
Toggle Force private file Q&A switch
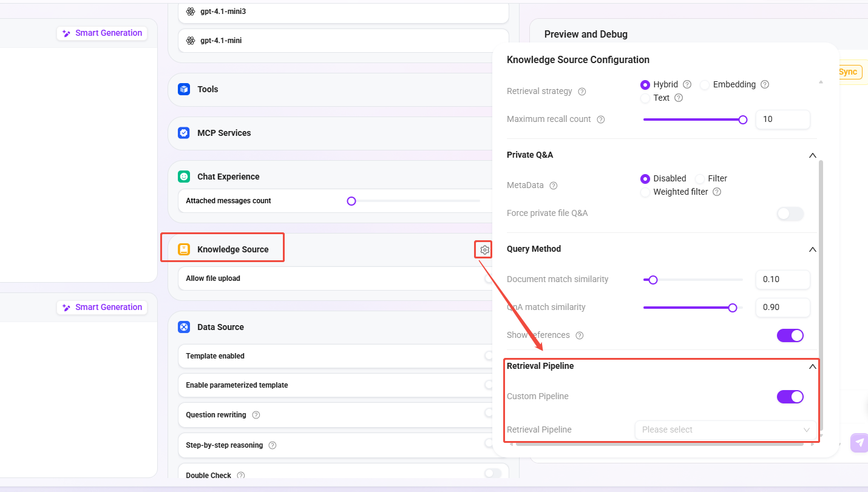[790, 214]
